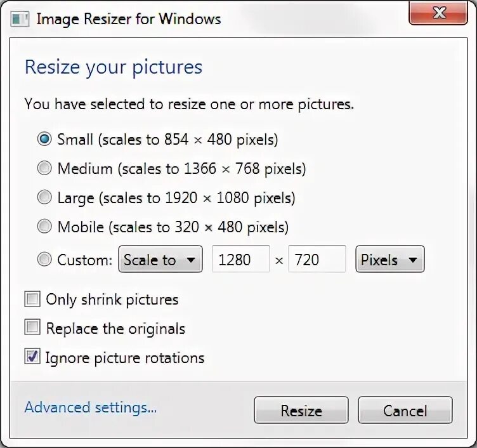Expand the Pixels unit dropdown

click(389, 259)
